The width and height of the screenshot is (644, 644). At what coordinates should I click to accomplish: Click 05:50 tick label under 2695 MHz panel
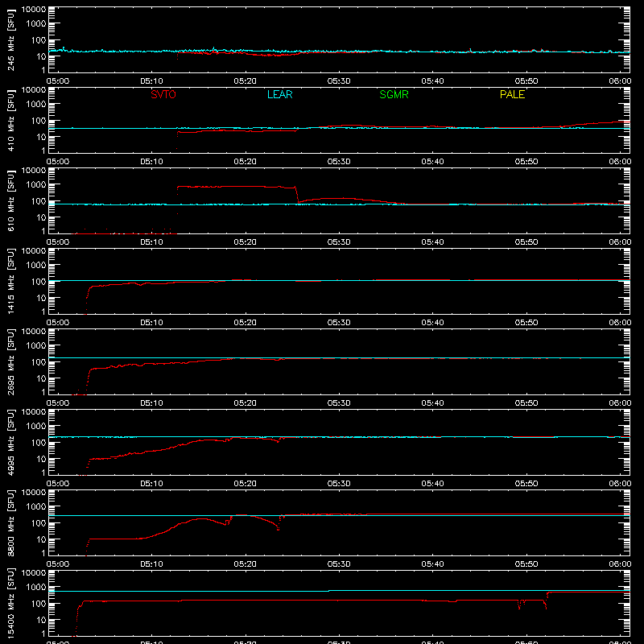click(x=526, y=403)
